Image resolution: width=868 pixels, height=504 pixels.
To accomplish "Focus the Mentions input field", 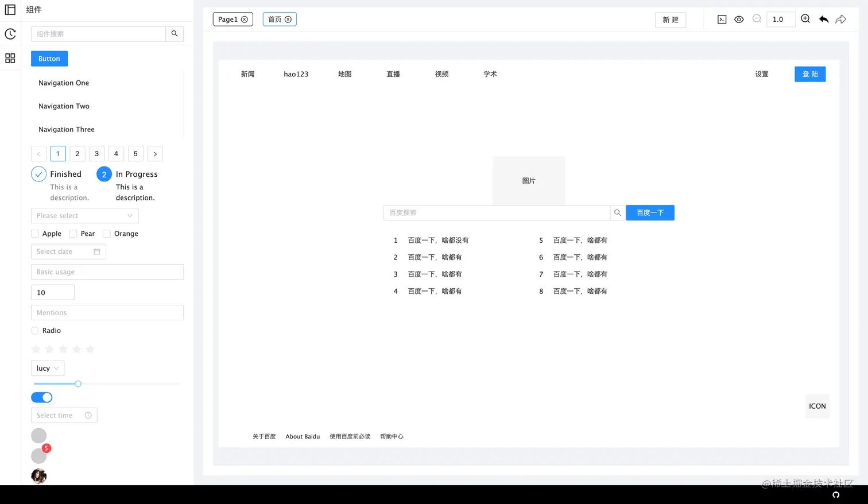I will pos(107,313).
